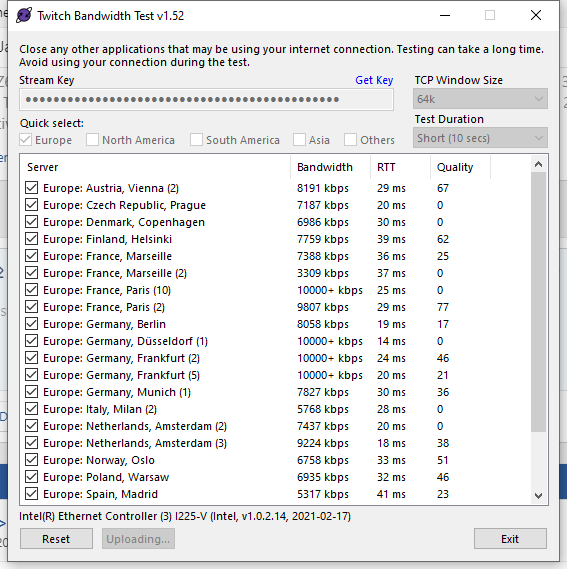Uncheck Europe: Norway, Oslo server
Viewport: 567px width, 569px height.
click(x=32, y=460)
